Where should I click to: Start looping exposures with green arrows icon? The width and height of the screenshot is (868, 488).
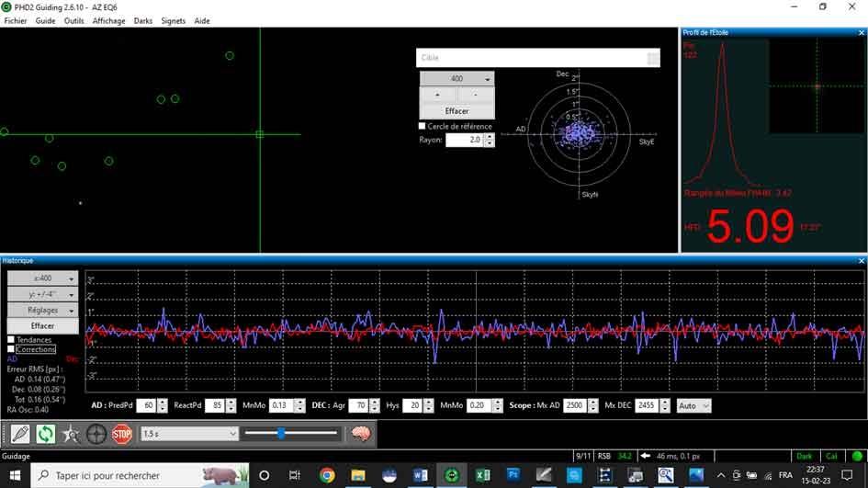pyautogui.click(x=46, y=434)
